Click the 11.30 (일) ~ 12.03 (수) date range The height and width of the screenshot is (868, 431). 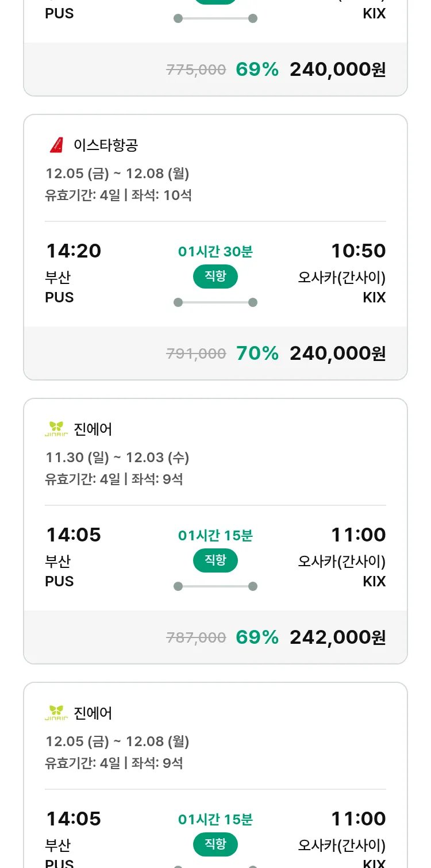pyautogui.click(x=117, y=457)
